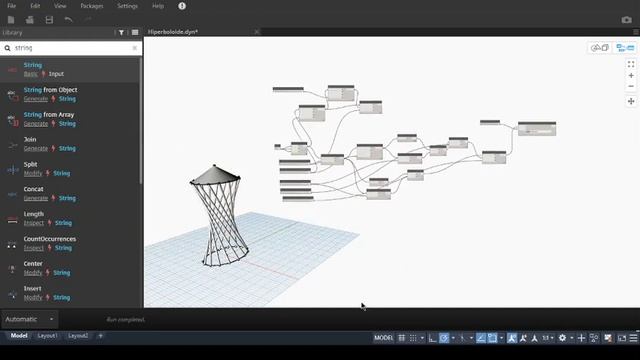Click the Basic category link under String
The height and width of the screenshot is (360, 640).
pos(31,74)
